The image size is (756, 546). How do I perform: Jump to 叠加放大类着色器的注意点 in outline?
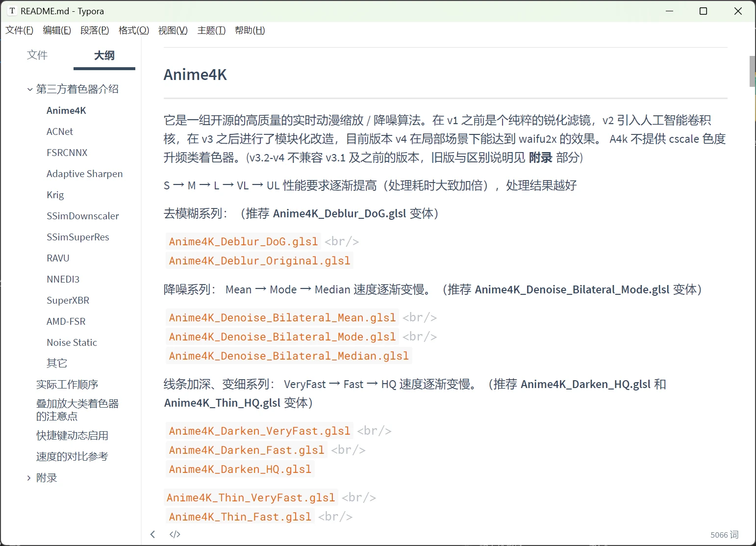(77, 410)
